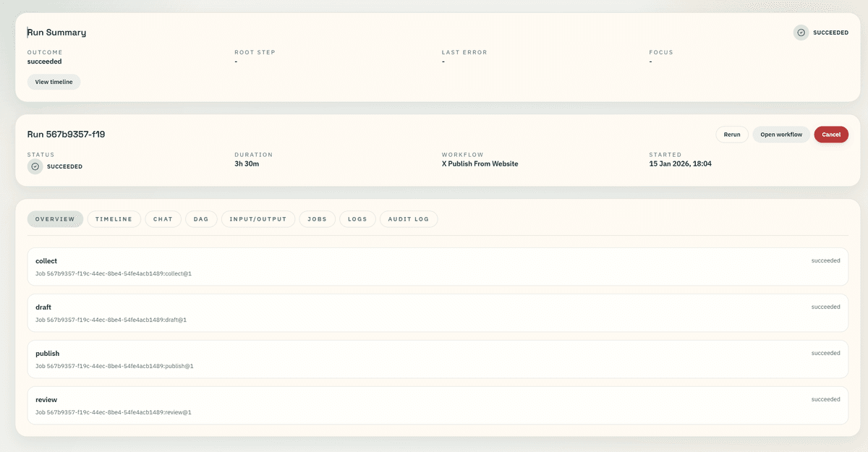
Task: View the AUDIT LOG tab
Action: click(x=408, y=218)
